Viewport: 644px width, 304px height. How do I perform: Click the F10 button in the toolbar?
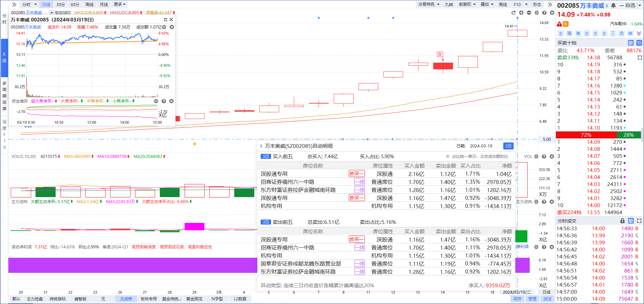pos(517,4)
